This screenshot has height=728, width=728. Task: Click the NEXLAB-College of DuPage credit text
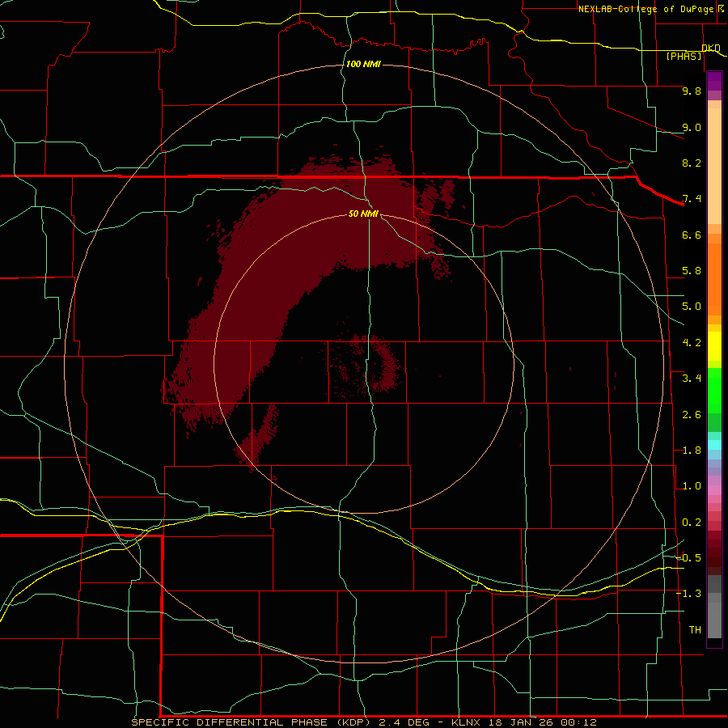(650, 9)
